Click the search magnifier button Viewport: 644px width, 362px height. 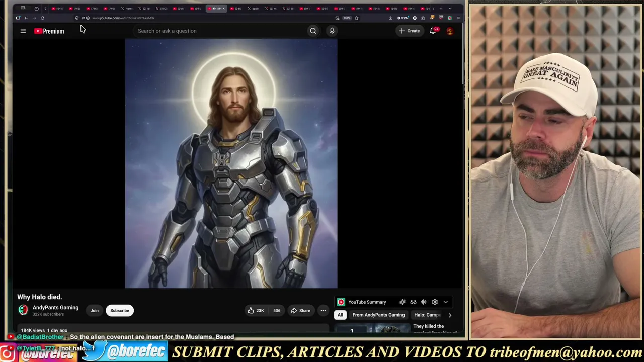click(313, 31)
